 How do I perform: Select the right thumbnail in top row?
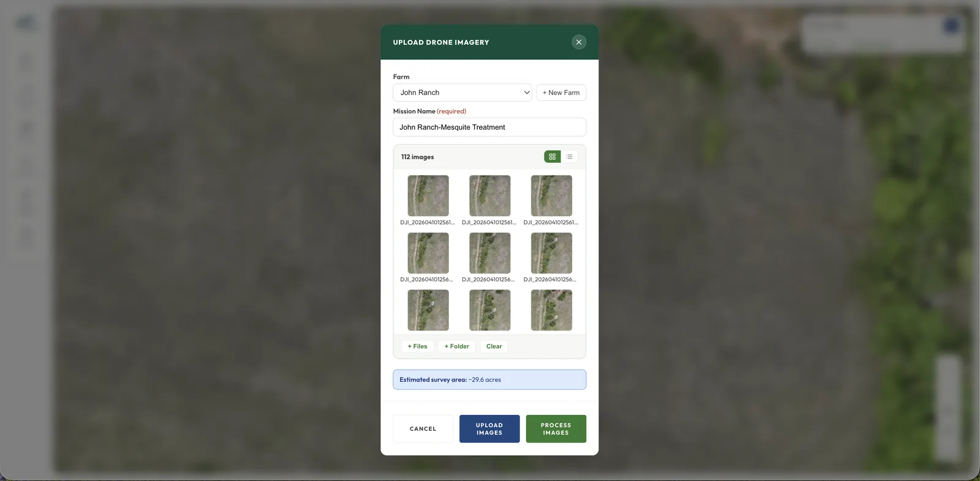551,196
